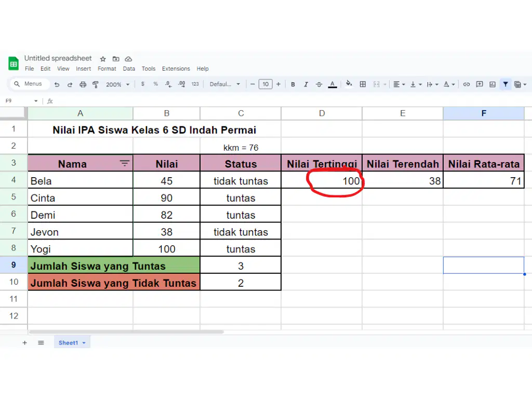The image size is (532, 399).
Task: Toggle italic formatting
Action: pos(305,84)
